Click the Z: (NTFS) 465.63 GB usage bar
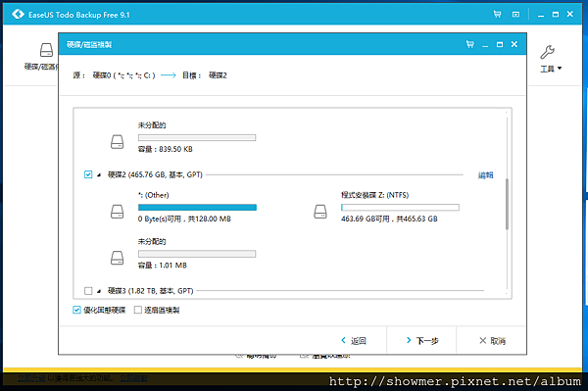 pos(400,208)
